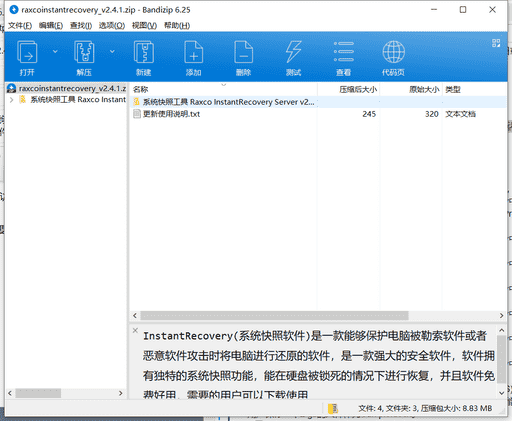Click the folder icon of the Raxco InstantRecovery Server row
Screen dimensions: 512x421
pos(137,102)
